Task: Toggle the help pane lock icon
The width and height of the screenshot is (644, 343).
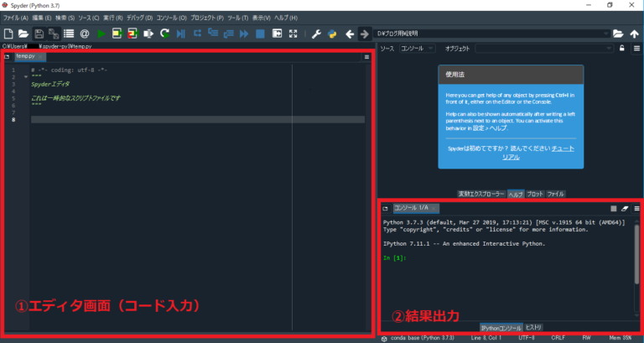Action: (621, 49)
